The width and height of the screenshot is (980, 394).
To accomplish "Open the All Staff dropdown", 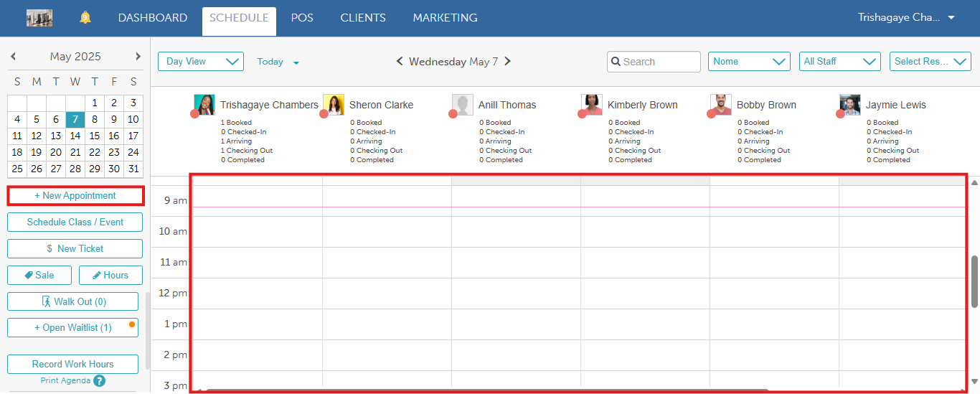I will [840, 62].
